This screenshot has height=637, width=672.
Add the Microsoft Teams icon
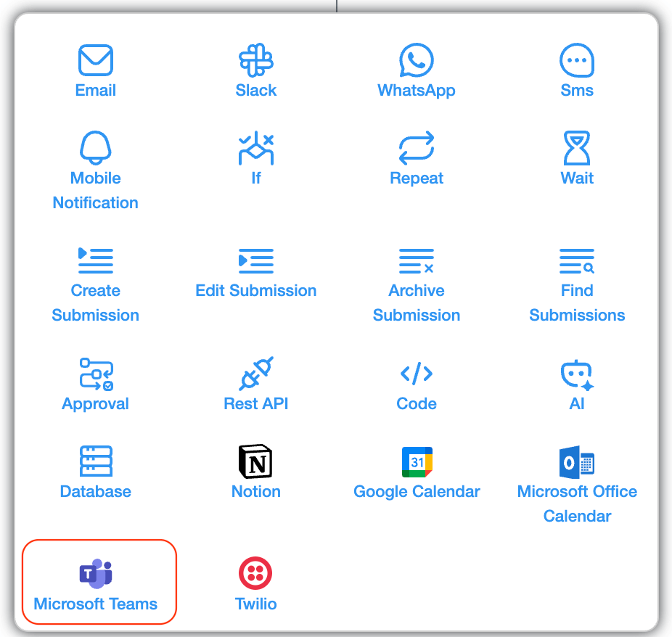(x=96, y=574)
